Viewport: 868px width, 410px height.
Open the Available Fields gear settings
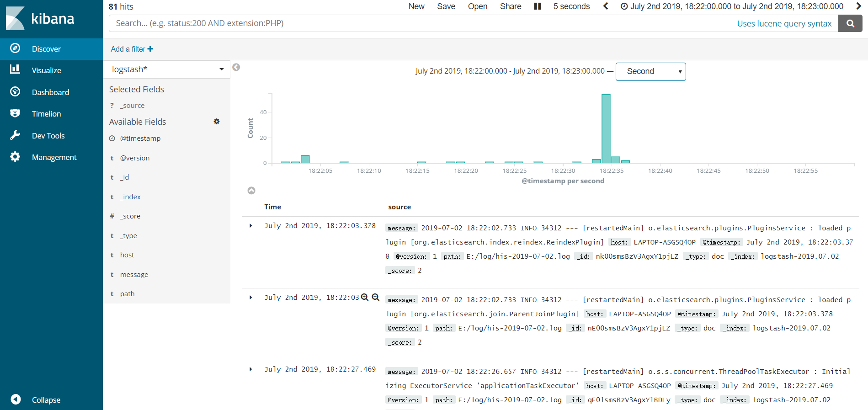(x=217, y=122)
